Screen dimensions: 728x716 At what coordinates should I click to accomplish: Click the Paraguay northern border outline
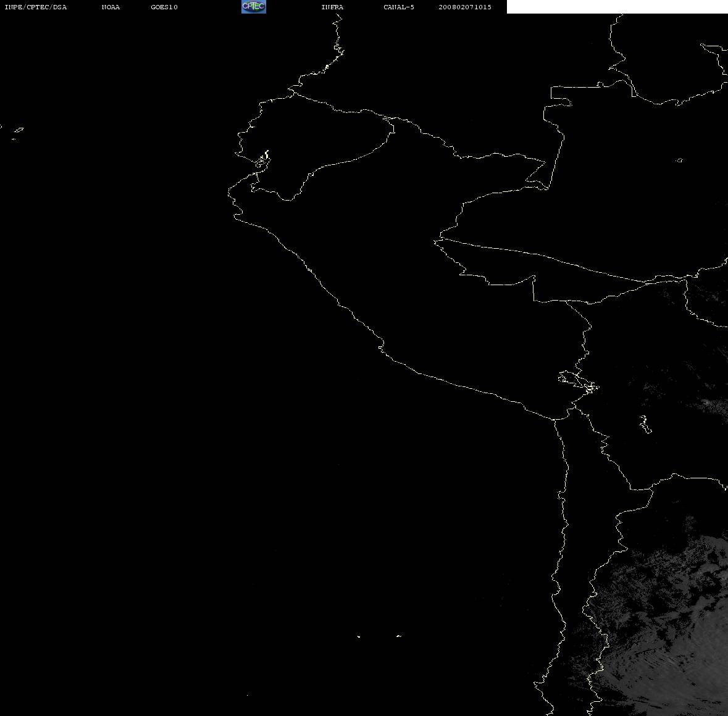point(687,478)
